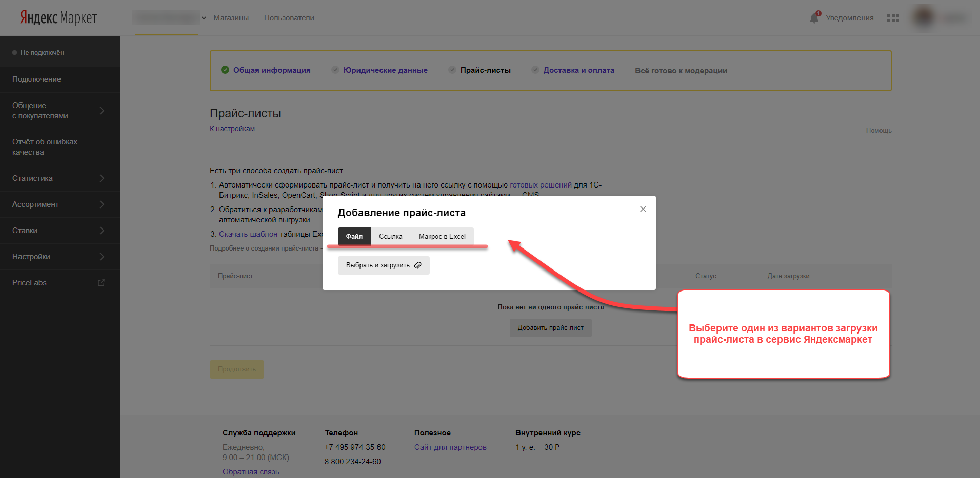The width and height of the screenshot is (980, 478).
Task: Expand the Настройки sidebar section
Action: tap(60, 257)
